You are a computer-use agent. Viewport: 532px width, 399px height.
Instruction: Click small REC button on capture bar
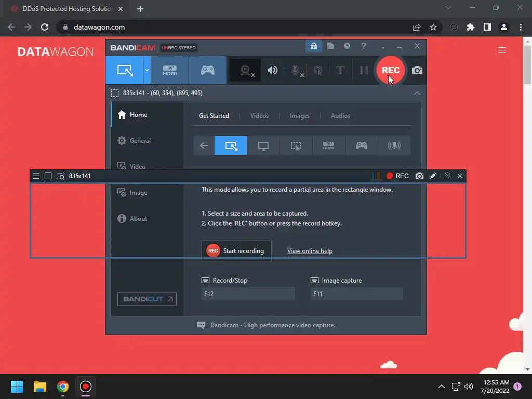397,176
